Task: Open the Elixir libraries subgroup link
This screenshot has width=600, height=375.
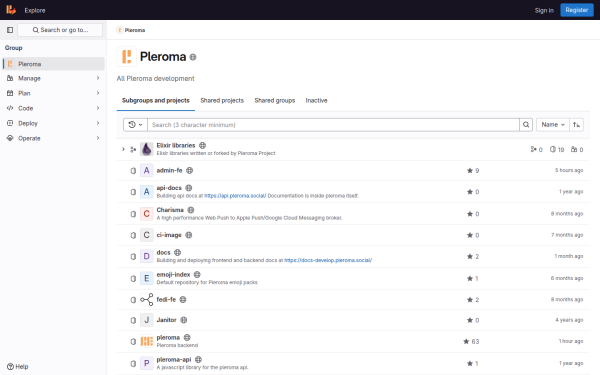Action: click(x=176, y=145)
